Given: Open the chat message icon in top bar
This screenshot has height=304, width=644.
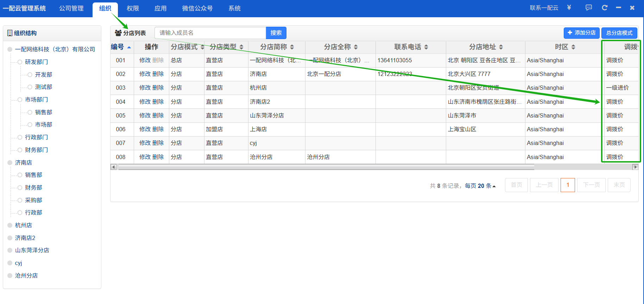Looking at the screenshot, I should point(589,8).
